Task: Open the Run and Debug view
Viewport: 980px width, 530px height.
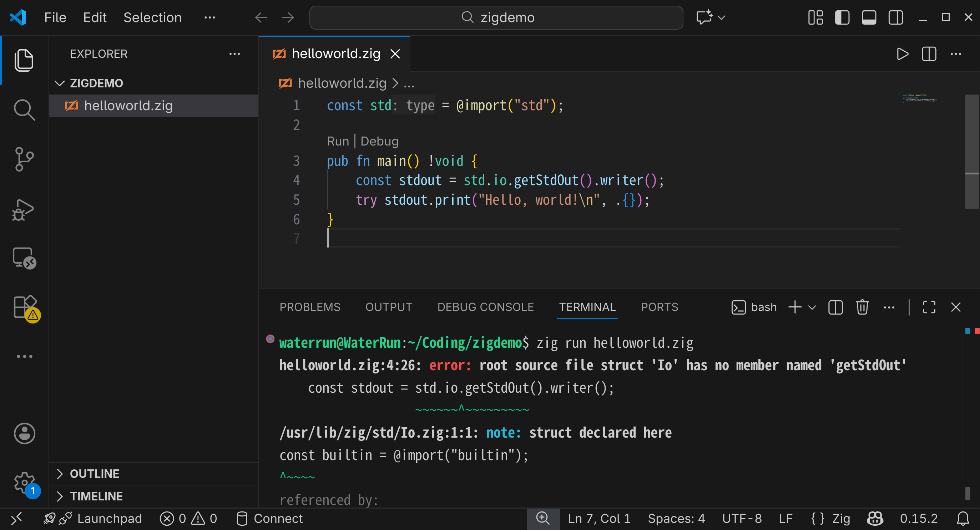Action: coord(24,209)
